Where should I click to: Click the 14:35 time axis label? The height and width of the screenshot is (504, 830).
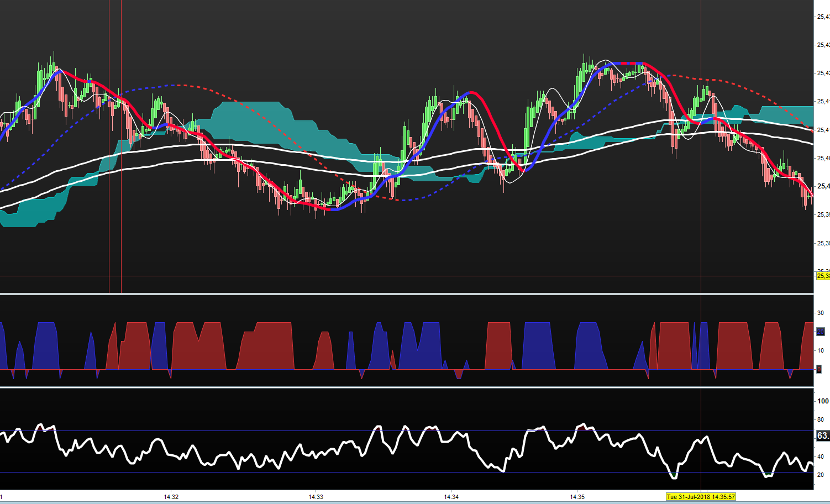pyautogui.click(x=577, y=497)
